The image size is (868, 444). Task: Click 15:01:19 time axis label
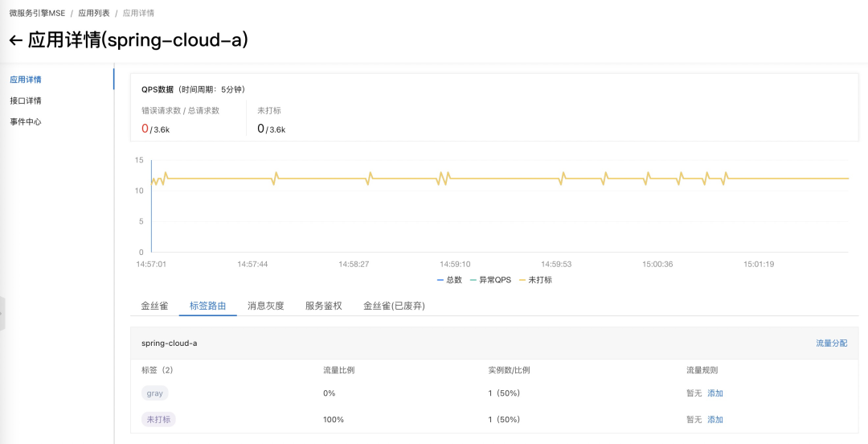pos(759,264)
